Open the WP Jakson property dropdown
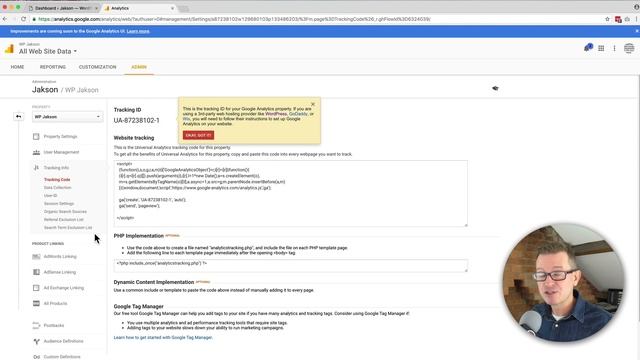The image size is (640, 360). pos(67,117)
